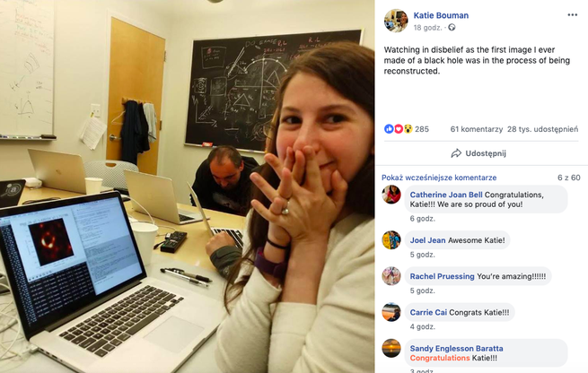Click the blue Like reaction icon
Viewport: 588px width, 373px height.
click(x=389, y=129)
